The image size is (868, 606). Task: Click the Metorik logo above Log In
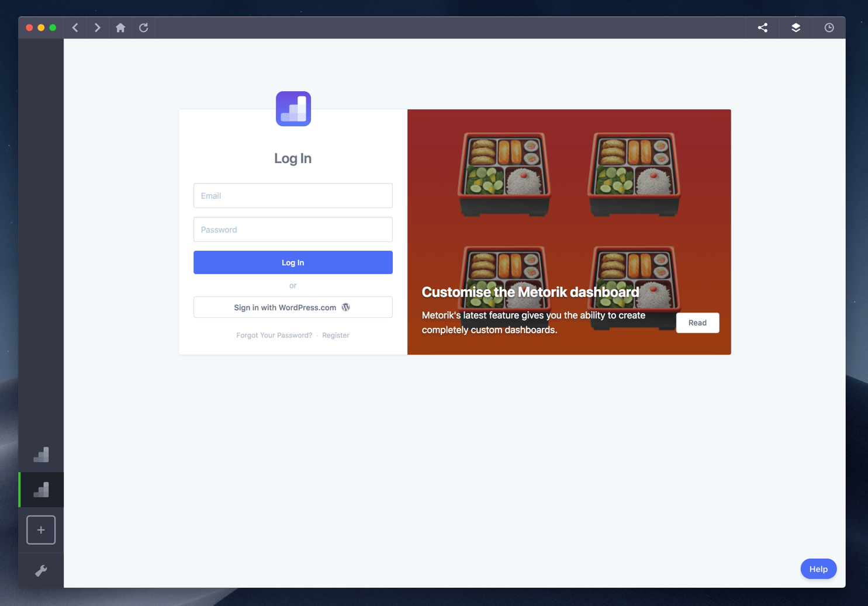(293, 109)
